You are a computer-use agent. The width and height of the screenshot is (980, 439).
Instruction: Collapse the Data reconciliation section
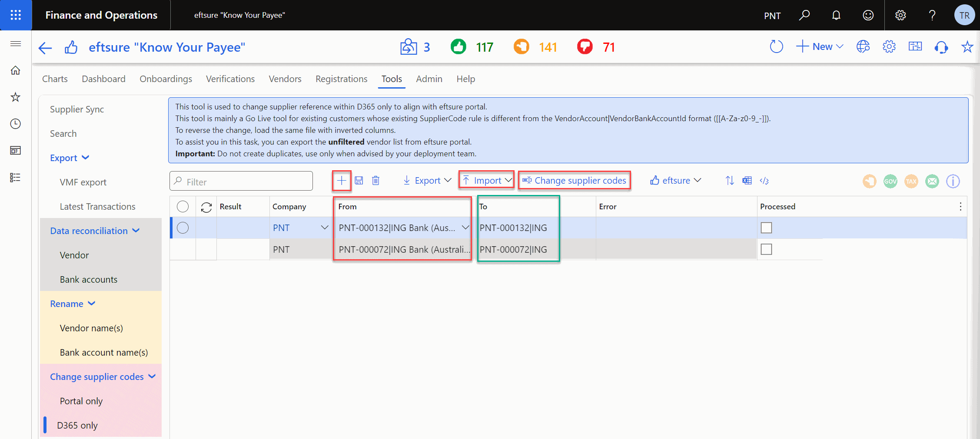tap(95, 231)
